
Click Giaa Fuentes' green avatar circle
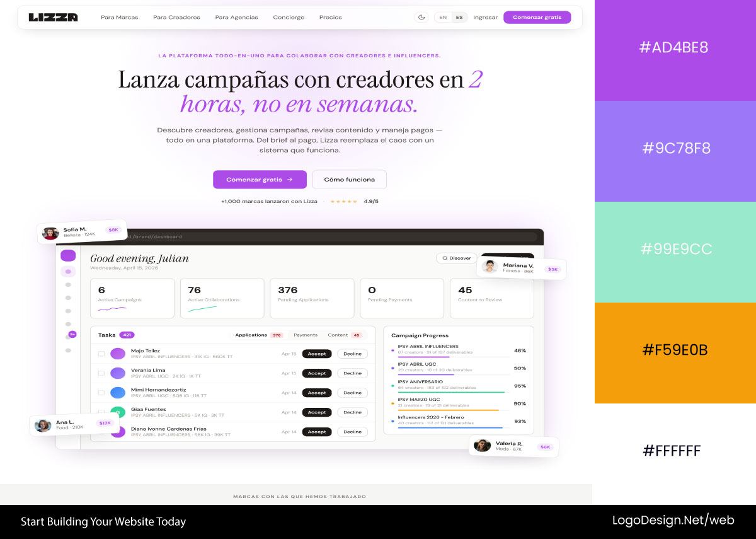(x=118, y=412)
